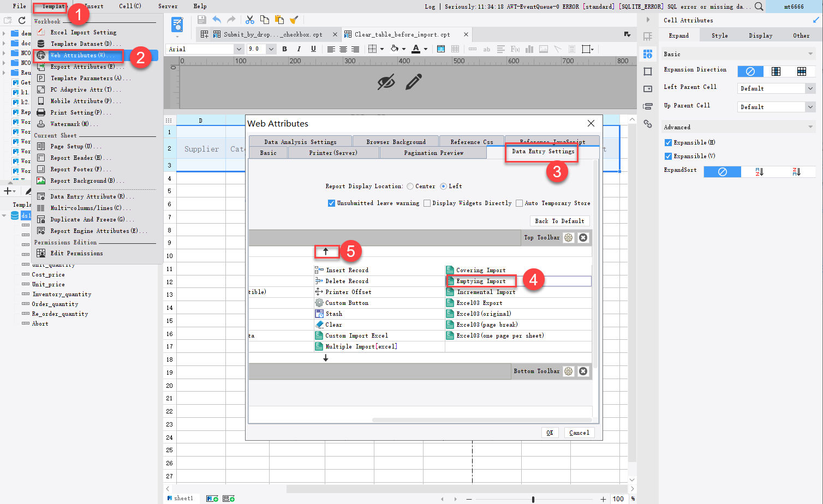Move button down with the down arrow
This screenshot has height=504, width=823.
[x=326, y=358]
